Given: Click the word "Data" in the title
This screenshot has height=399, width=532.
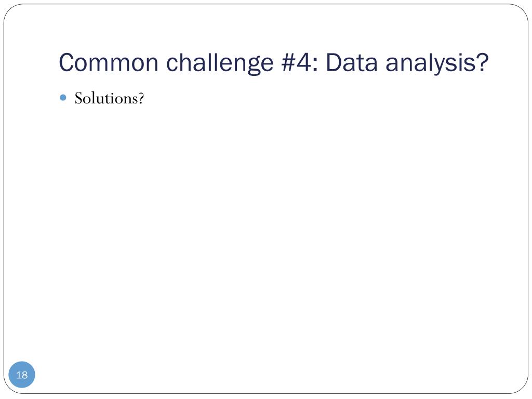Looking at the screenshot, I should 352,63.
